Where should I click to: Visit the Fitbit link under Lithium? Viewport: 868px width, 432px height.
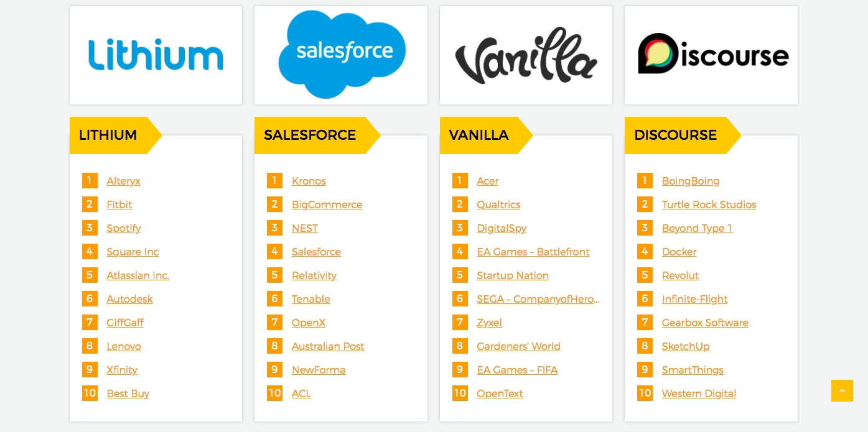pos(119,205)
